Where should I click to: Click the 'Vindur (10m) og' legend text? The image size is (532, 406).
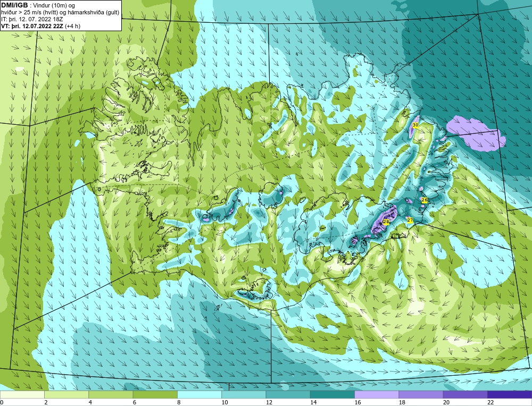54,5
